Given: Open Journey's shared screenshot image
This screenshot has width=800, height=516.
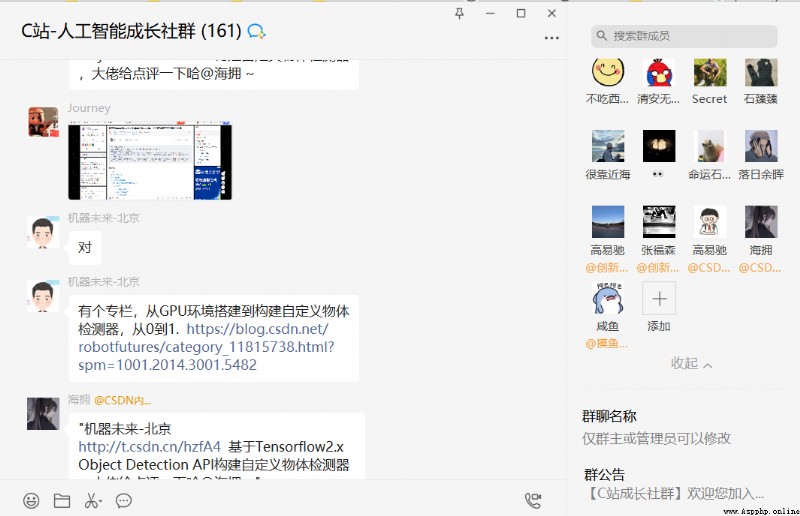Looking at the screenshot, I should [x=150, y=161].
